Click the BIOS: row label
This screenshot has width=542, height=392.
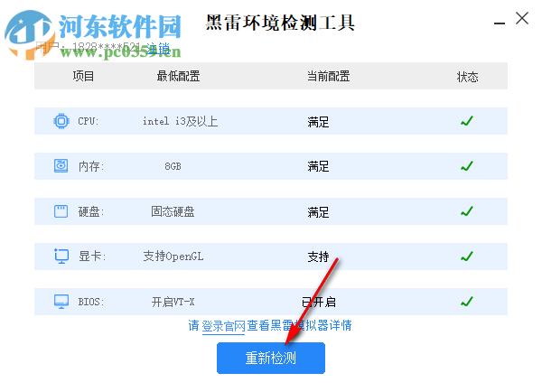[91, 302]
